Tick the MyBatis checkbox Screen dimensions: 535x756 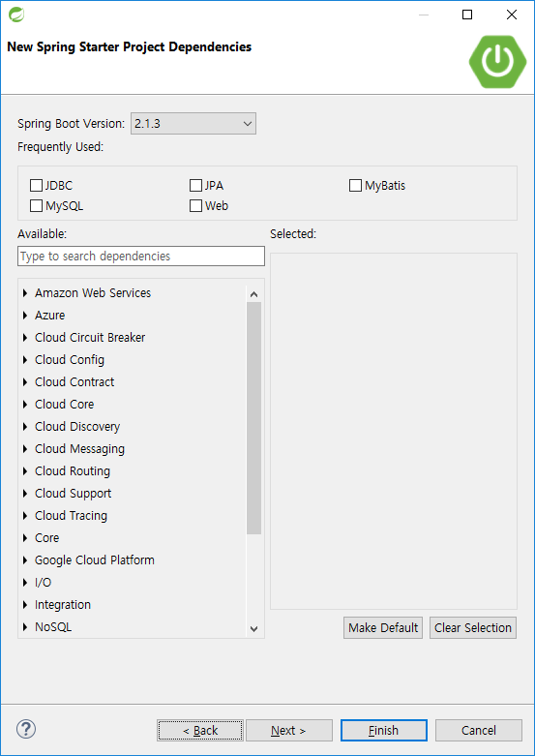[x=355, y=185]
